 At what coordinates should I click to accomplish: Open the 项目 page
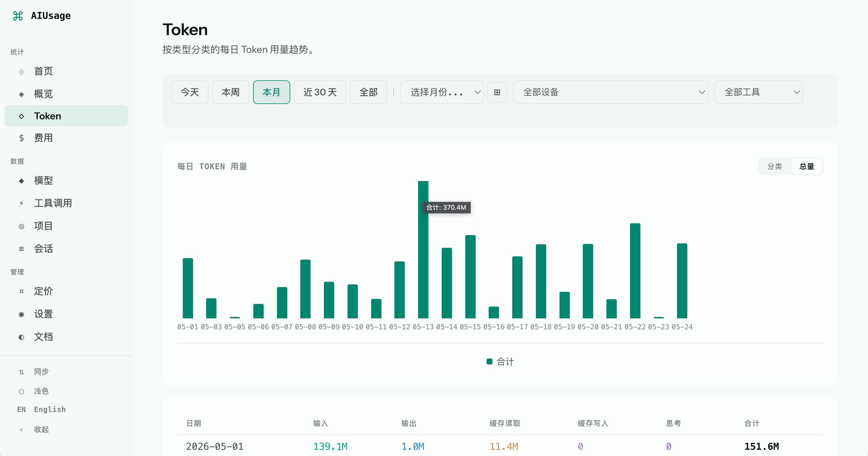pyautogui.click(x=66, y=226)
